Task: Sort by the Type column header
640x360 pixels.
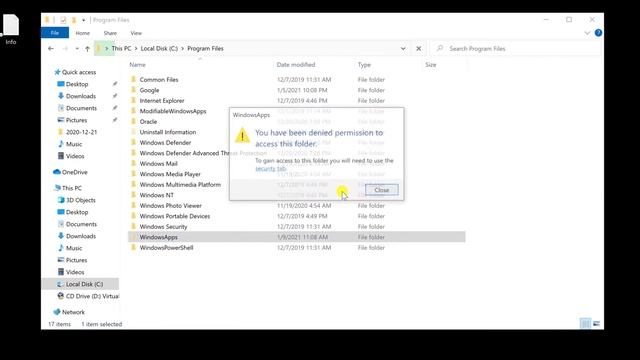Action: pyautogui.click(x=364, y=64)
